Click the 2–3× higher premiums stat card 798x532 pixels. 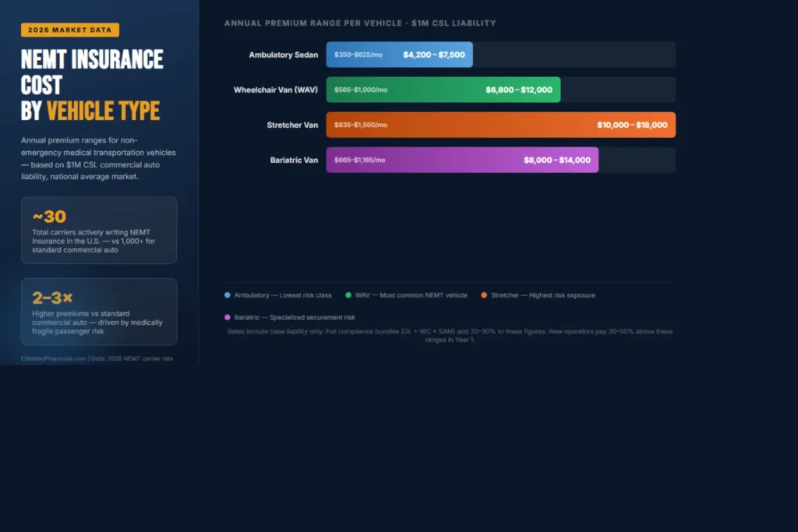(x=99, y=311)
